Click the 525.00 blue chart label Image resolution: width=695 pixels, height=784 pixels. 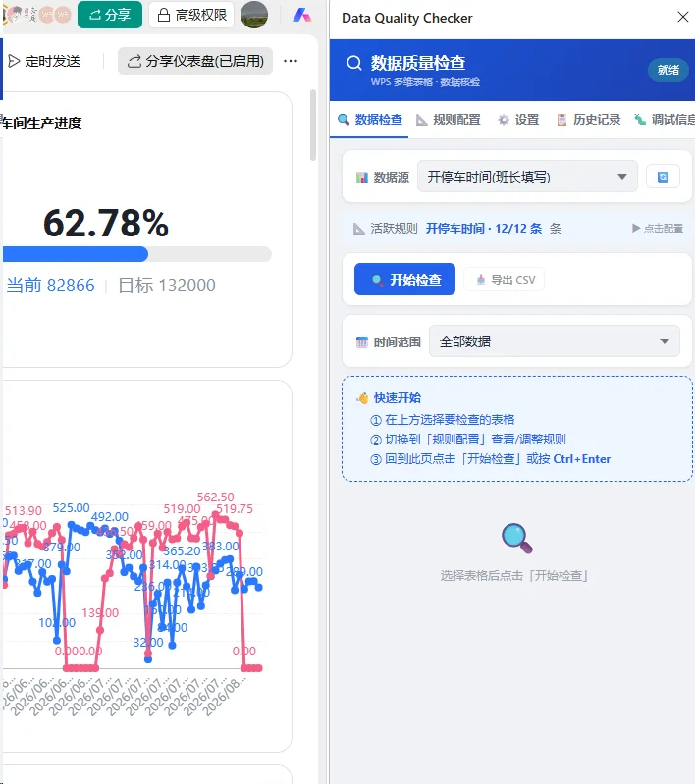tap(71, 508)
